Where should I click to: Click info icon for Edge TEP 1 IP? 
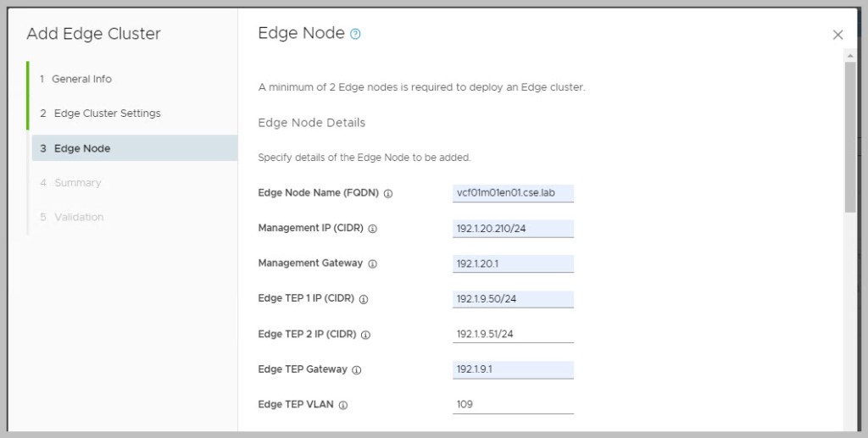click(x=364, y=299)
